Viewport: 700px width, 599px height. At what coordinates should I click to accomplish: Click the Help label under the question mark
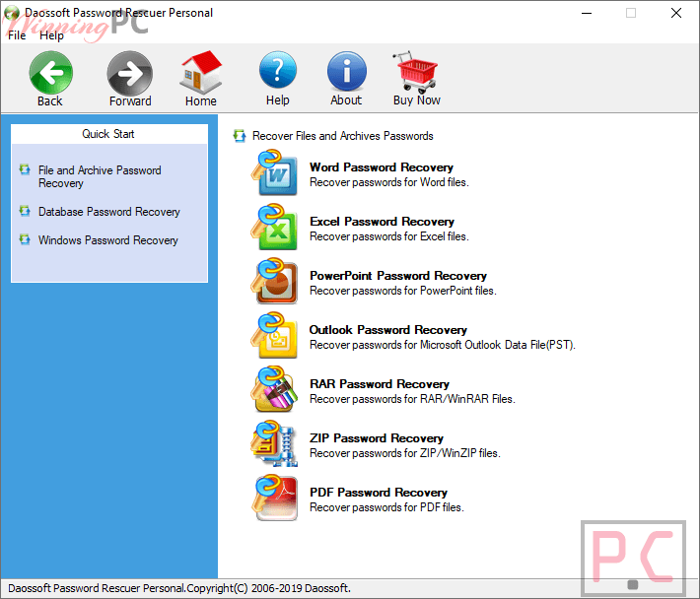click(x=278, y=100)
